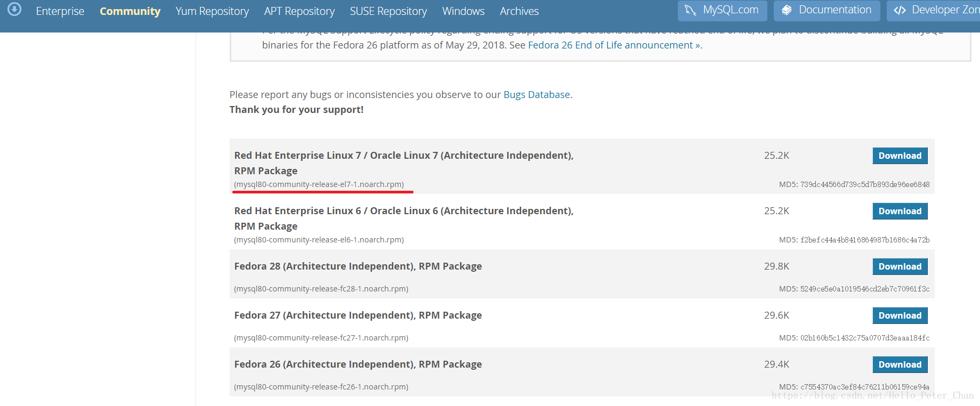Click the 29.8K file size for Fedora 28
980x406 pixels.
point(776,266)
